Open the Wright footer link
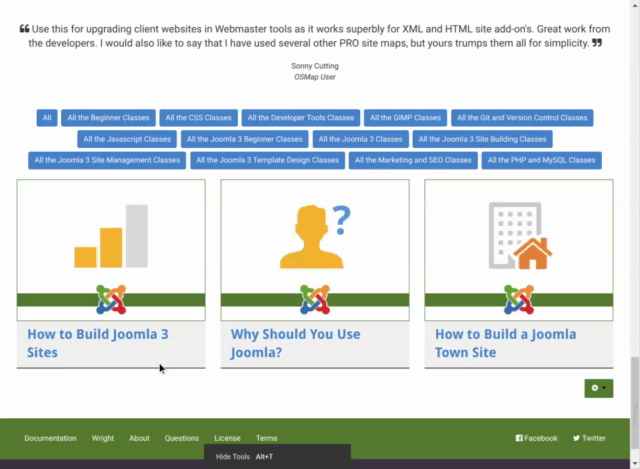Image resolution: width=640 pixels, height=469 pixels. tap(102, 438)
